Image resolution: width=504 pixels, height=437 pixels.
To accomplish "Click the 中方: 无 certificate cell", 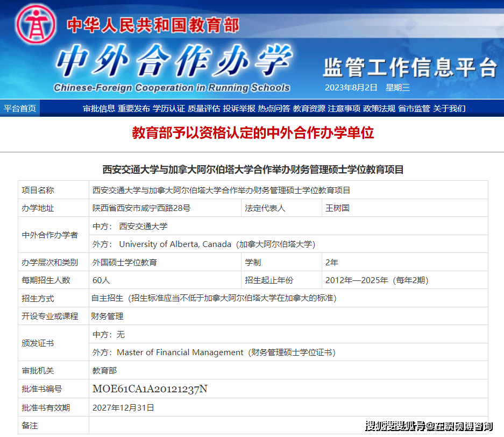I will 288,334.
